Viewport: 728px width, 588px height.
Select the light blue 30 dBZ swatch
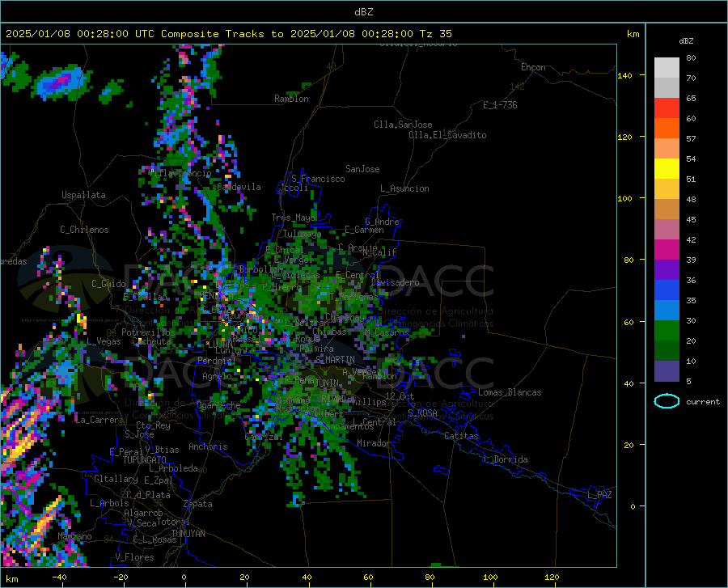[x=667, y=310]
